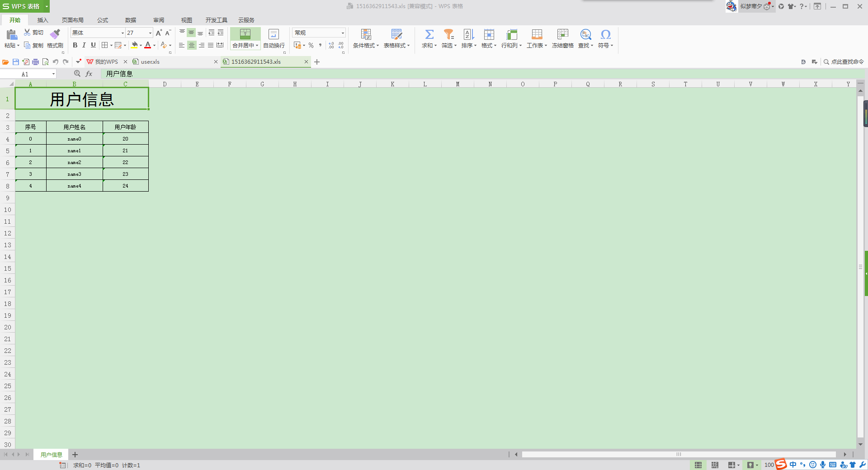The width and height of the screenshot is (868, 470).
Task: Click the Paste clipboard icon
Action: pos(11,34)
